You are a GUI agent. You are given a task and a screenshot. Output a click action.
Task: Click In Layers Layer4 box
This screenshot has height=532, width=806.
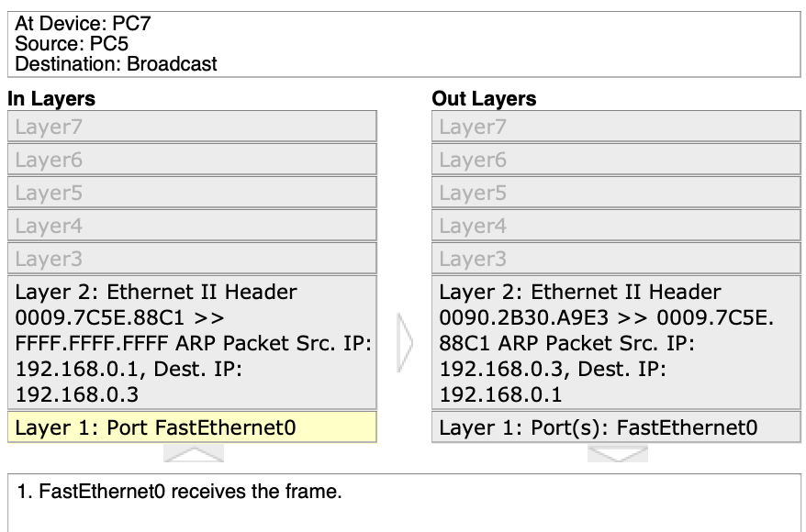tap(192, 226)
